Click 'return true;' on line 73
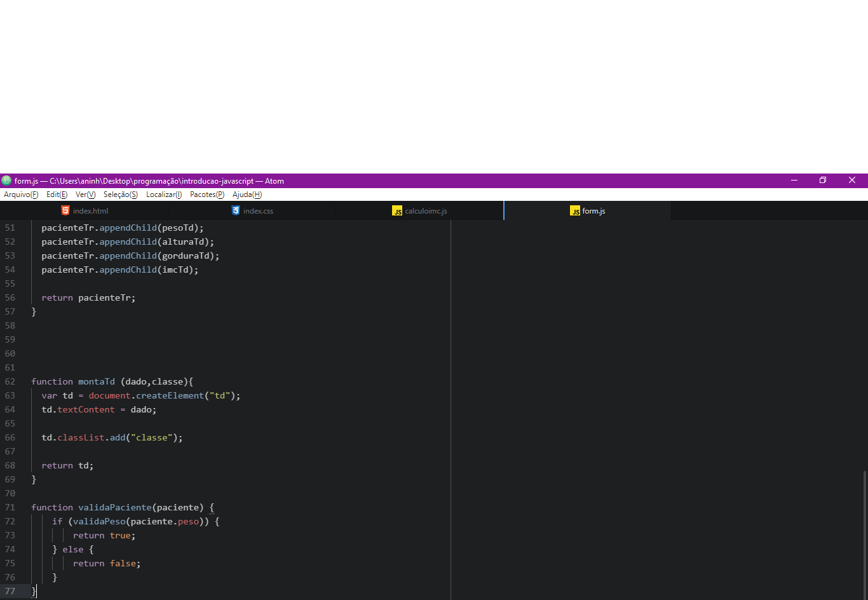 click(104, 535)
